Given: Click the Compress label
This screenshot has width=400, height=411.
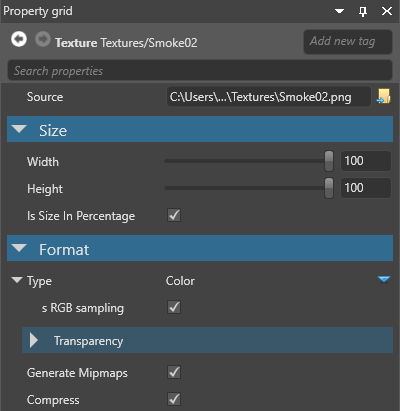Looking at the screenshot, I should pyautogui.click(x=53, y=400).
